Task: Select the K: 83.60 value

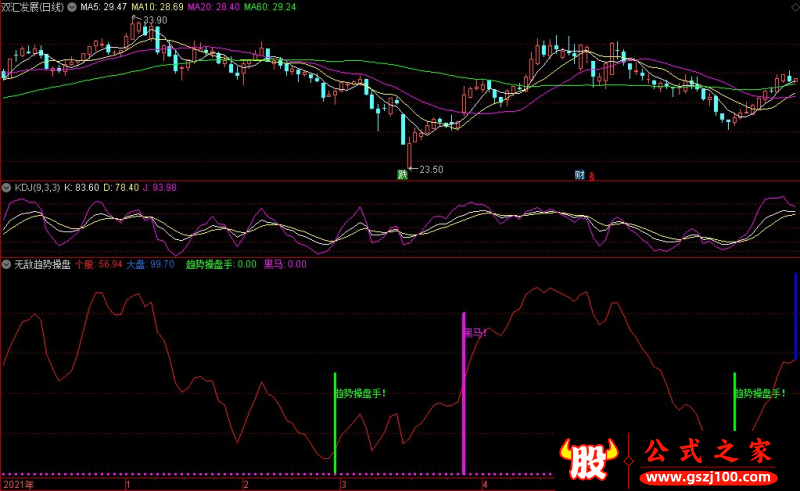Action: tap(82, 188)
